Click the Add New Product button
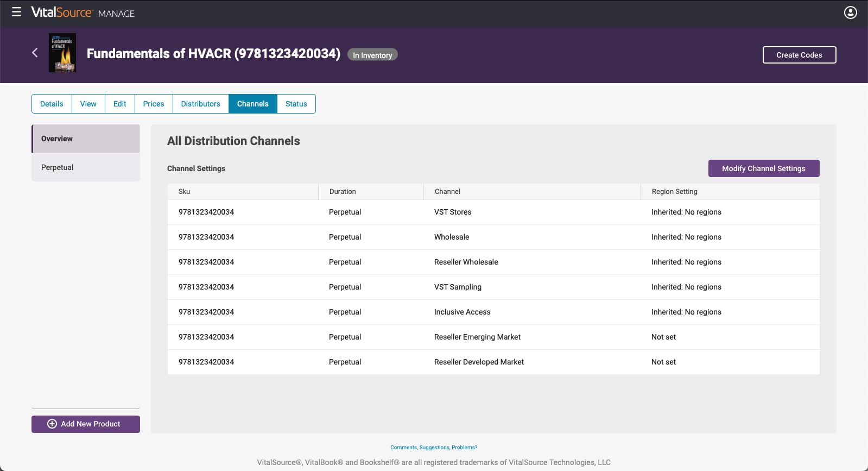 click(x=86, y=424)
